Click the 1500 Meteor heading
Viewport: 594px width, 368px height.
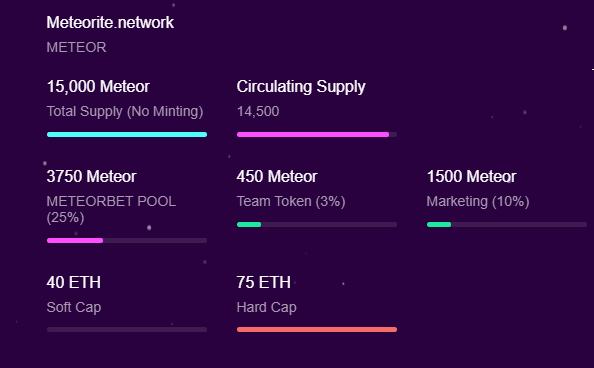472,176
